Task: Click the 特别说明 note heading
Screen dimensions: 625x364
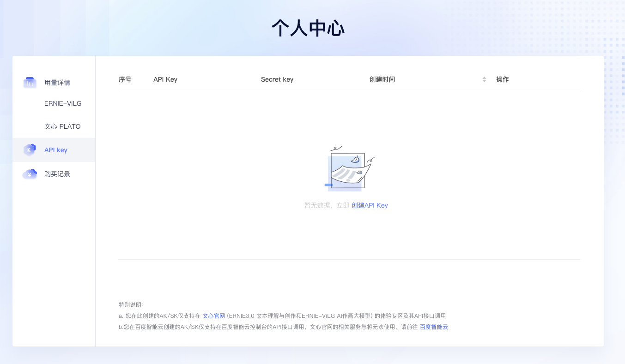Action: 131,305
